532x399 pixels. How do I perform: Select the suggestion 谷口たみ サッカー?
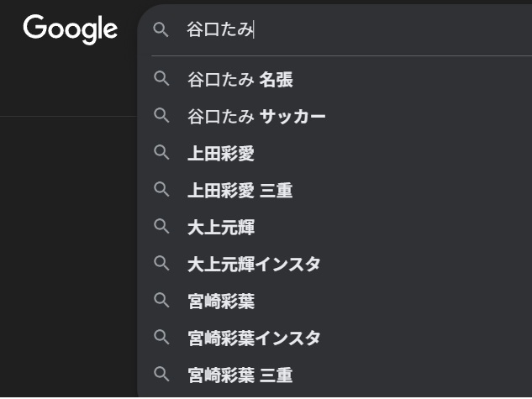(x=256, y=117)
